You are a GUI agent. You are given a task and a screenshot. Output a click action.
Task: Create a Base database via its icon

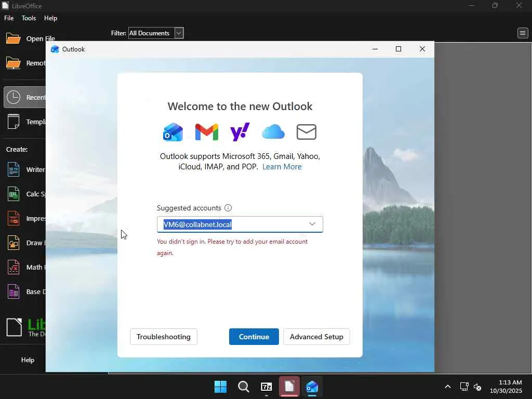click(13, 291)
